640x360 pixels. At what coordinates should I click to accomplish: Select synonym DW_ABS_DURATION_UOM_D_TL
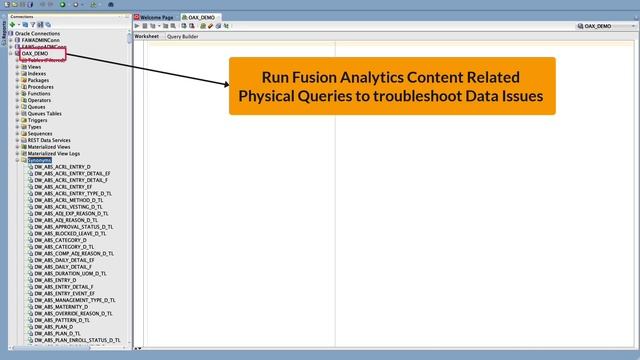tap(70, 273)
